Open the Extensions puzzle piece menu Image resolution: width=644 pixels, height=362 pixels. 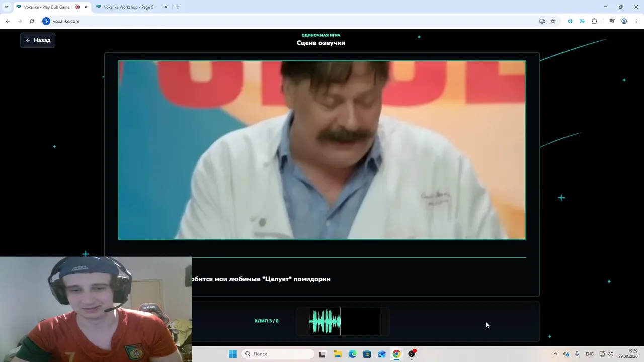pos(594,21)
